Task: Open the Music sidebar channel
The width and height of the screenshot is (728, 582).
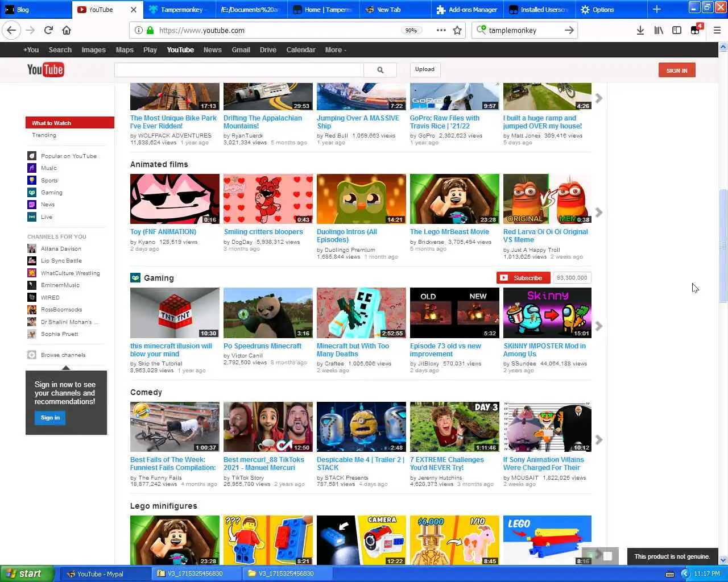Action: 48,168
